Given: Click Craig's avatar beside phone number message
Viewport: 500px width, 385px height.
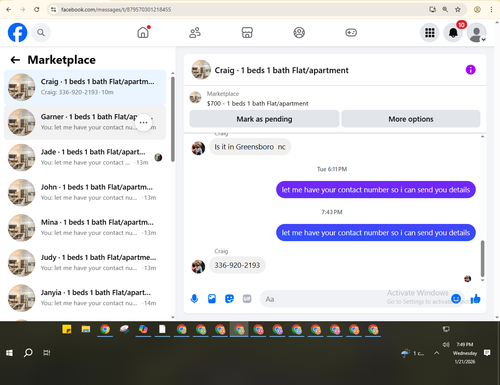Looking at the screenshot, I should pos(198,266).
